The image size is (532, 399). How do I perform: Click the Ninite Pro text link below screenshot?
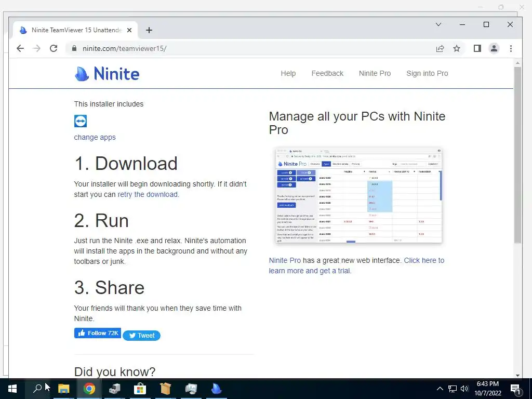point(285,260)
